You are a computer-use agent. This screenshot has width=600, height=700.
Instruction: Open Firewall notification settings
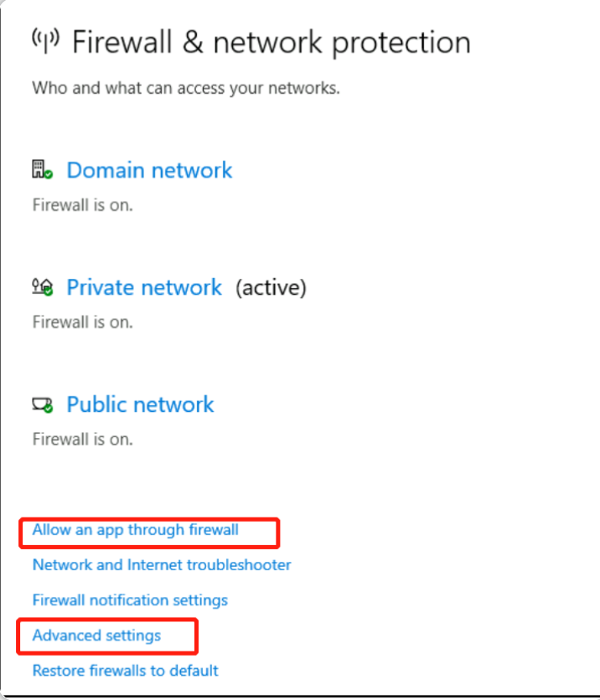(x=130, y=600)
